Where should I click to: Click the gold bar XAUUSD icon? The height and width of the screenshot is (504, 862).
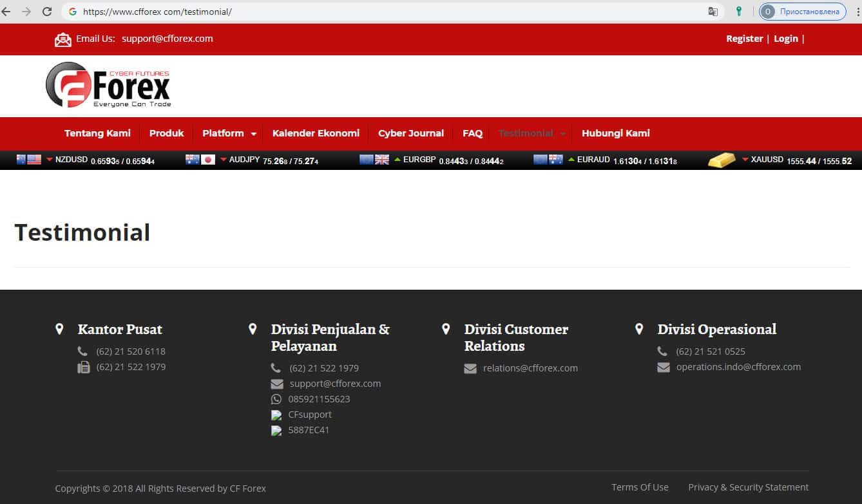point(722,160)
